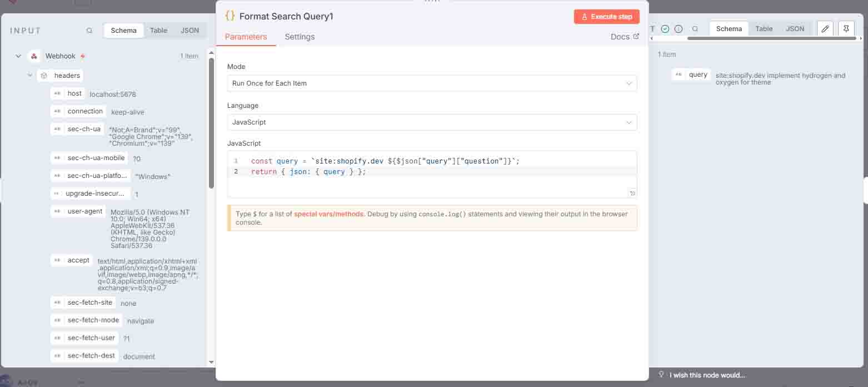Click the Execute step button
The height and width of the screenshot is (387, 868).
[x=606, y=16]
